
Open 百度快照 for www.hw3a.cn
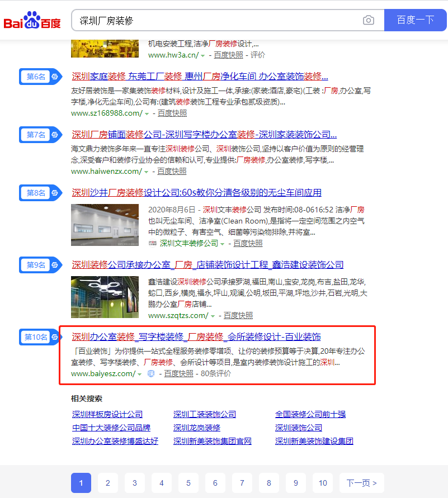tap(228, 55)
